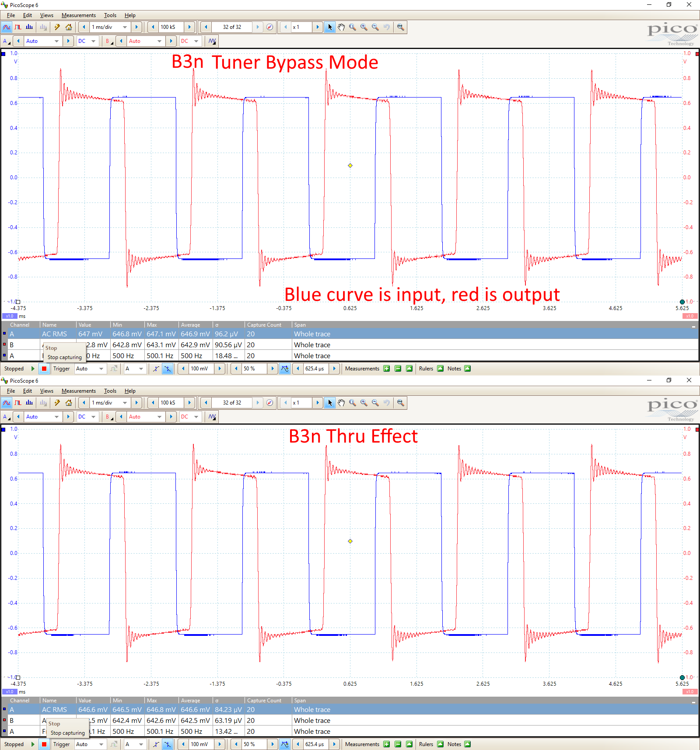Click the red Stop capture button in the Tuner Bypass window
Image resolution: width=700 pixels, height=750 pixels.
pos(44,369)
